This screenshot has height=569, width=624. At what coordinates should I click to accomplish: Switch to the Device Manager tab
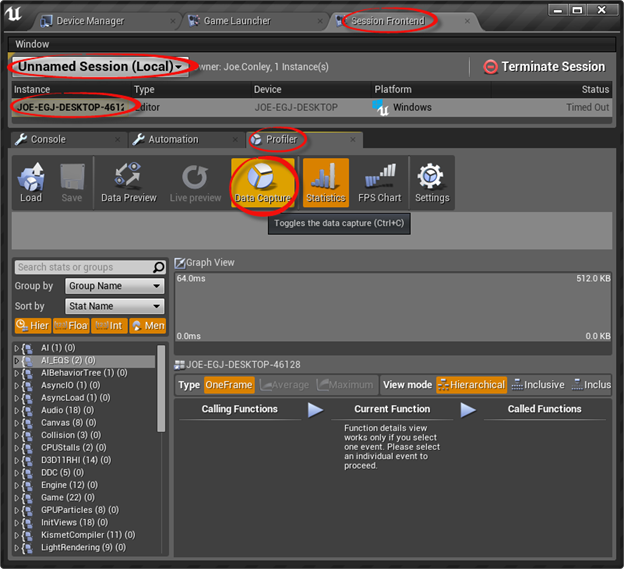point(90,21)
